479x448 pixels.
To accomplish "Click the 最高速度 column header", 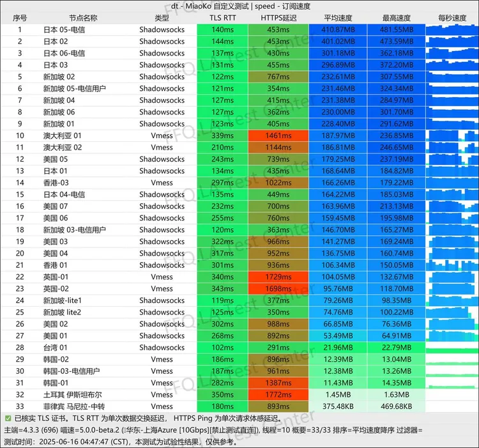I will [396, 18].
